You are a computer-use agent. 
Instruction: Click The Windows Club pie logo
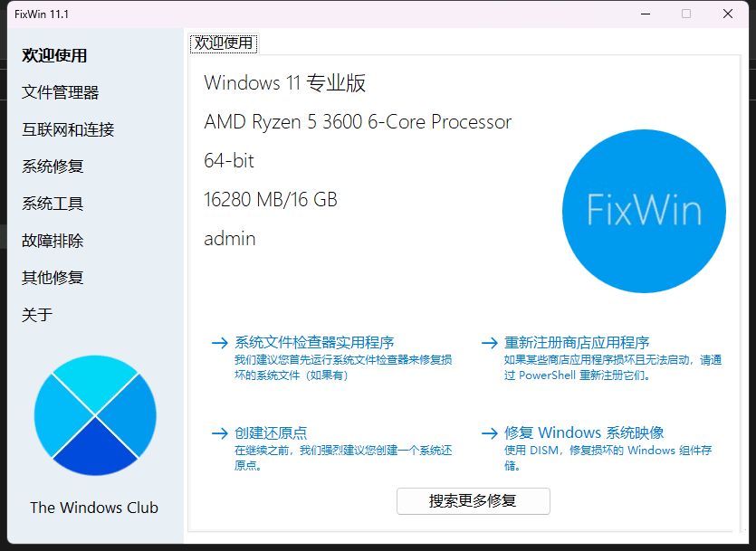tap(95, 415)
